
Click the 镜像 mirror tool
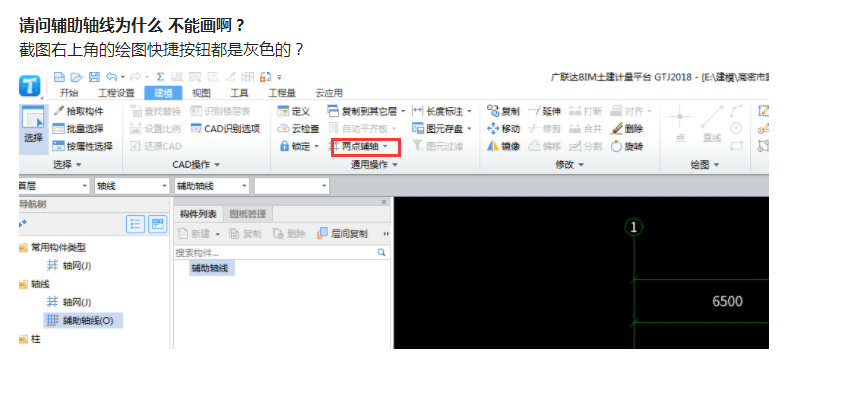pos(504,146)
